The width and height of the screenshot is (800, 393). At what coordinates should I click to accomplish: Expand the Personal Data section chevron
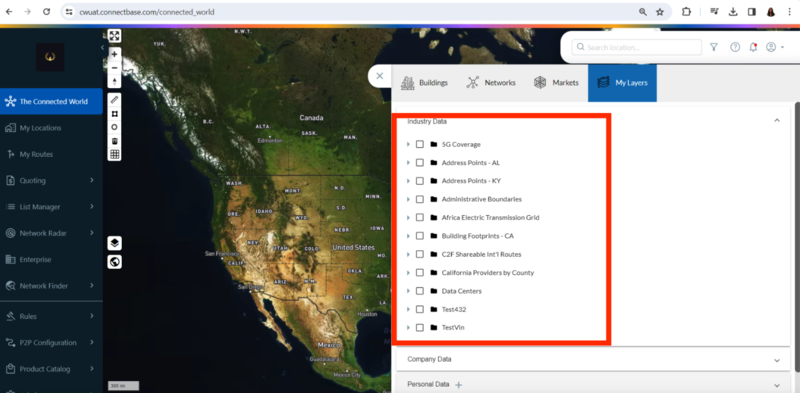[777, 385]
